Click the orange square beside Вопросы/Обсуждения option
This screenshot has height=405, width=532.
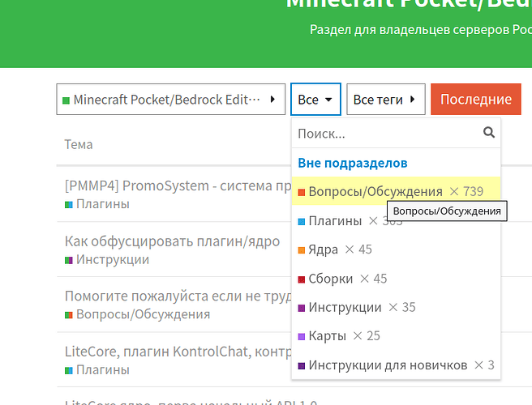302,192
